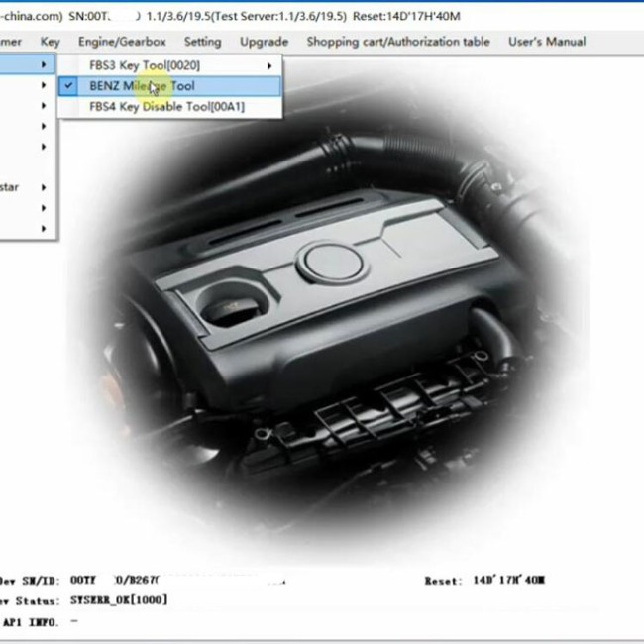Open the User's Manual menu
644x644 pixels.
click(547, 42)
